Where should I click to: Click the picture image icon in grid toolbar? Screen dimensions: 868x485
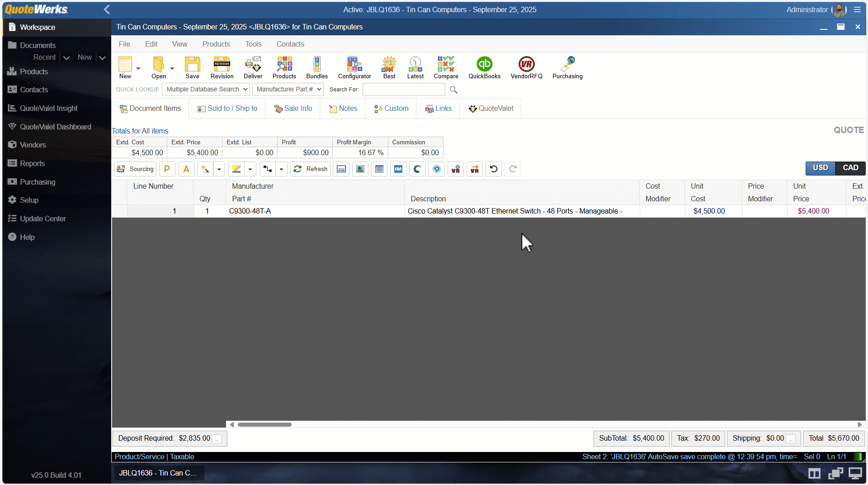click(360, 169)
